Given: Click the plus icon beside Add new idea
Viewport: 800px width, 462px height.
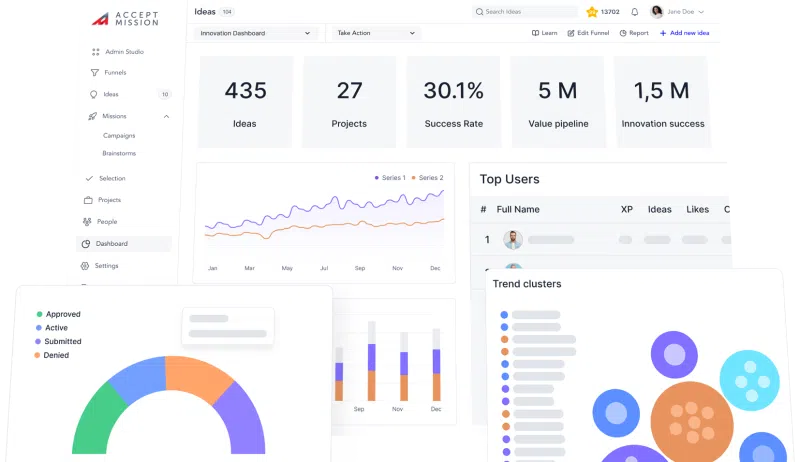Looking at the screenshot, I should click(x=663, y=33).
